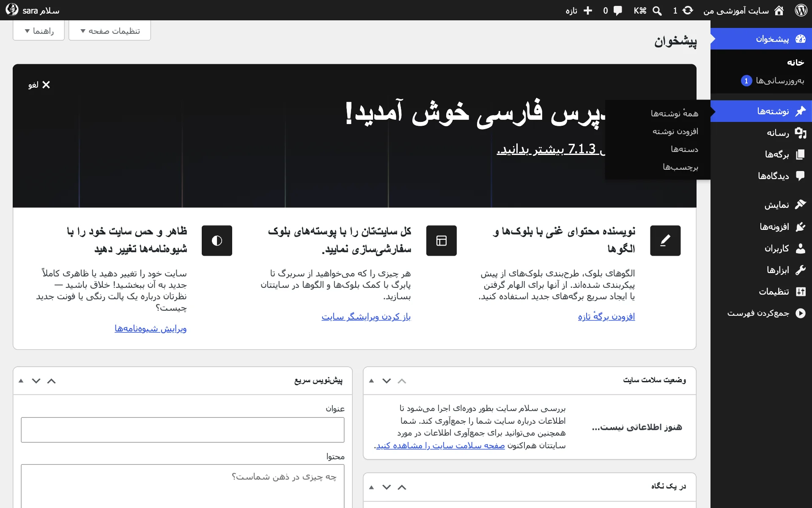The width and height of the screenshot is (812, 508).
Task: Move پیش‌نویس سریع panel up
Action: 52,381
